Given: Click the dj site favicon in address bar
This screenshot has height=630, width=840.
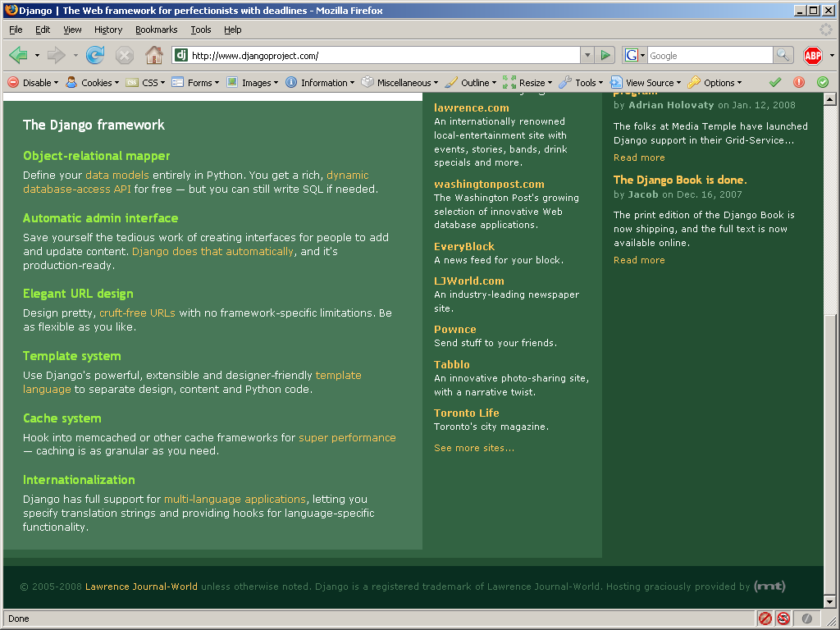Looking at the screenshot, I should [181, 55].
